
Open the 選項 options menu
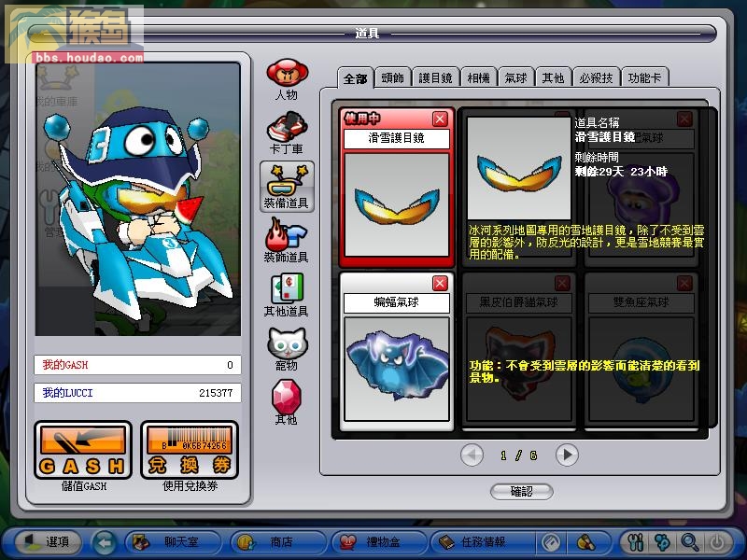point(48,541)
